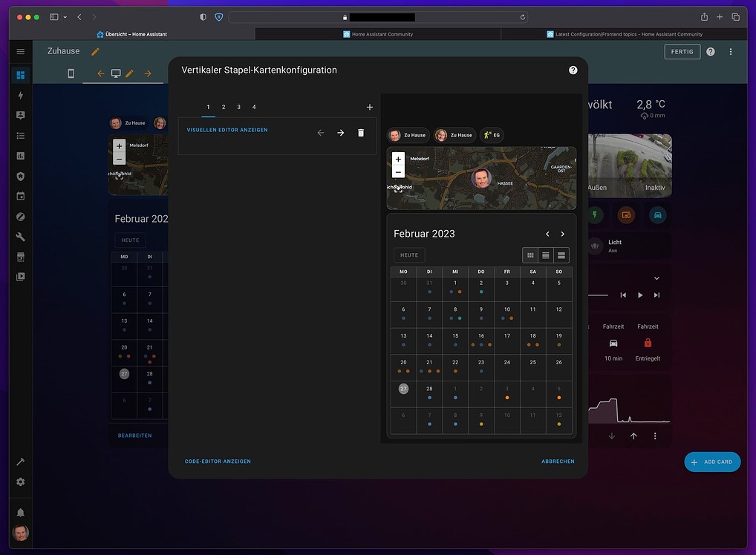Click the avatar marker on the Hassee map
Viewport: 756px width, 555px height.
482,180
